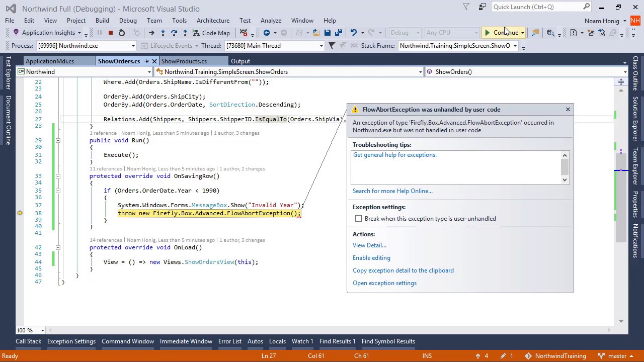Image resolution: width=644 pixels, height=362 pixels.
Task: Click Search for more Help Online link
Action: tap(392, 191)
